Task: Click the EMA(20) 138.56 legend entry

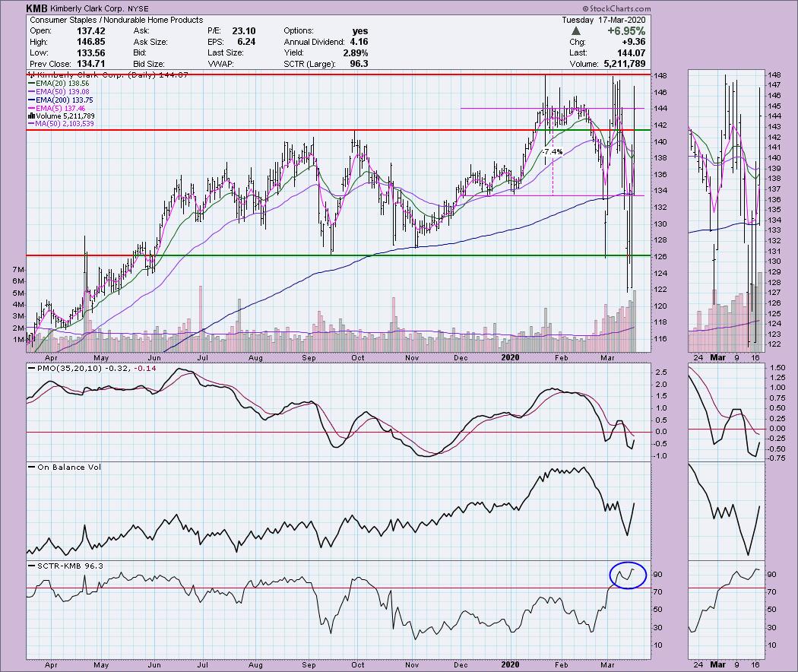Action: point(59,84)
